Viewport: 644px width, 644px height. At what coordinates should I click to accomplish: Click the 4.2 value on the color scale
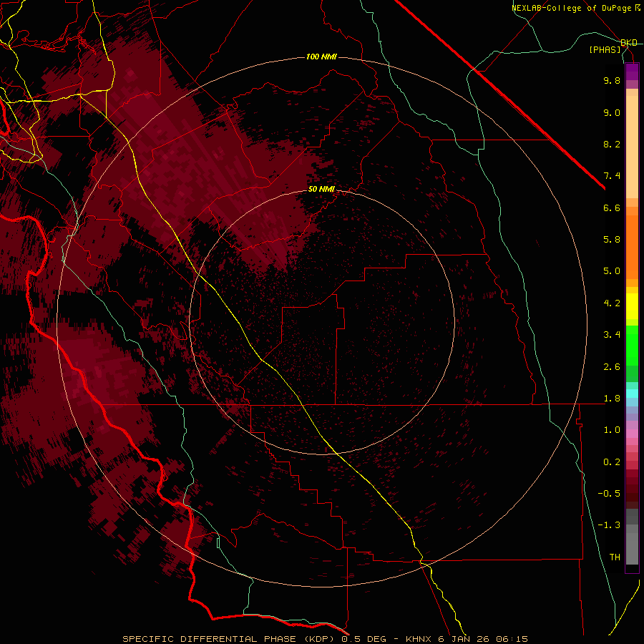tap(612, 303)
